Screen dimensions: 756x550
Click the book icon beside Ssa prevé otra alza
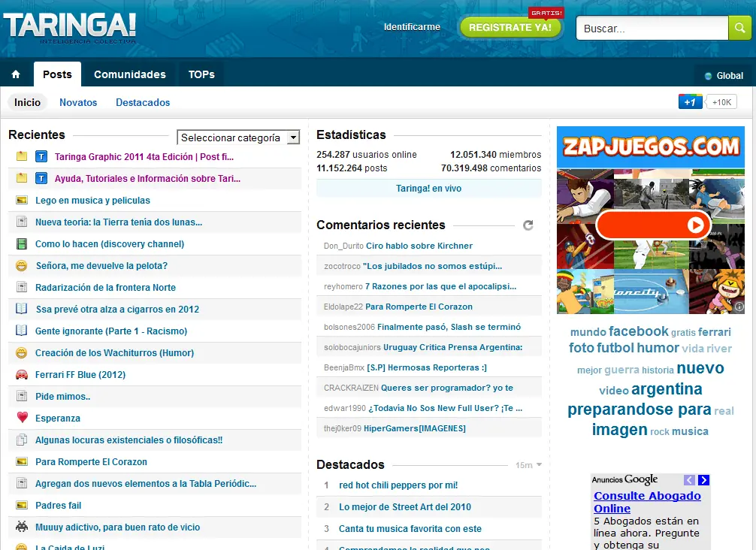coord(21,309)
